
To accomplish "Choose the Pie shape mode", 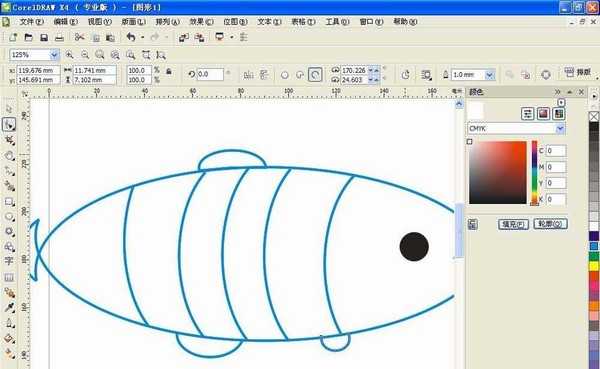I will [300, 75].
